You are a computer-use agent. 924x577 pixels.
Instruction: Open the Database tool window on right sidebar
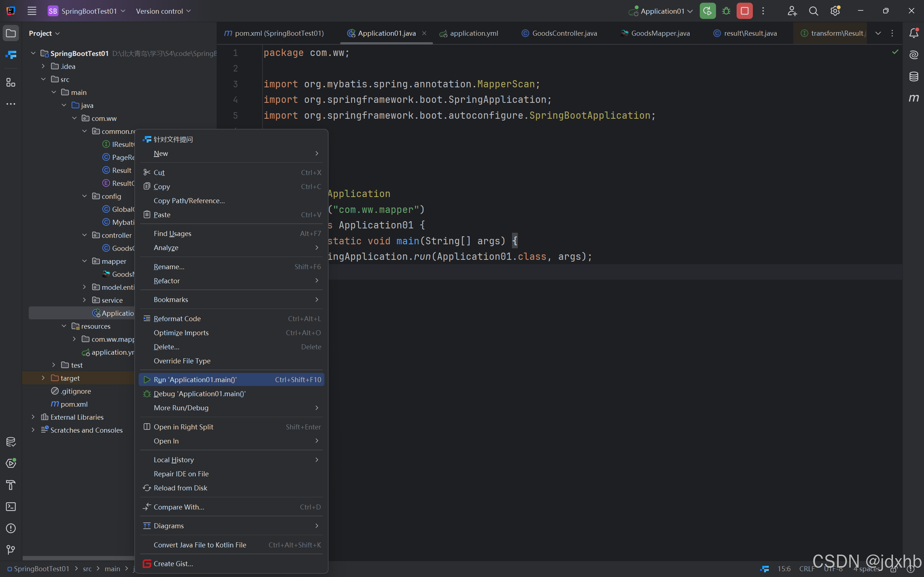[x=913, y=77]
